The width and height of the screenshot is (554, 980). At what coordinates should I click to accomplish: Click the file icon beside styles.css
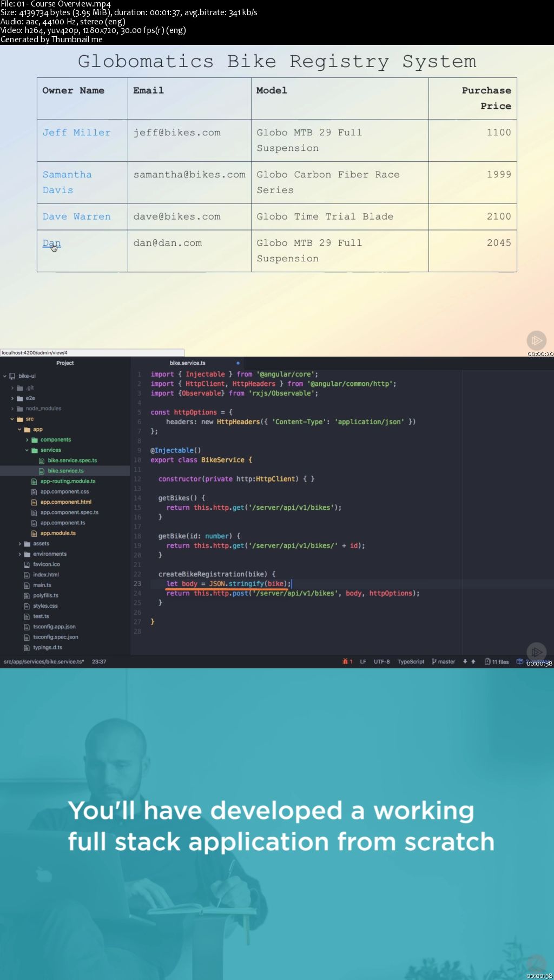click(x=27, y=606)
